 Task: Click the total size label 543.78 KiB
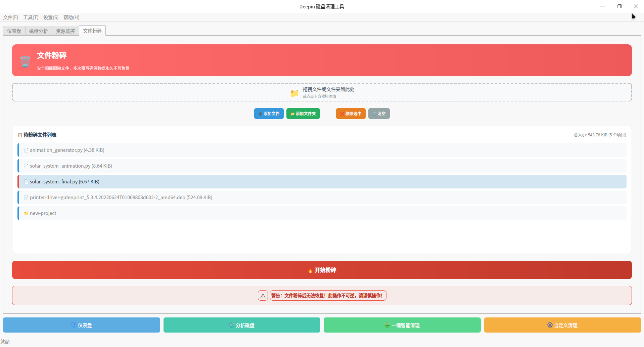coord(600,135)
